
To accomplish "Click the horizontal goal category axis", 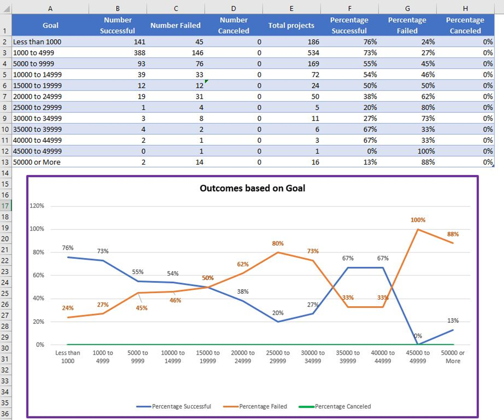I will pyautogui.click(x=258, y=357).
